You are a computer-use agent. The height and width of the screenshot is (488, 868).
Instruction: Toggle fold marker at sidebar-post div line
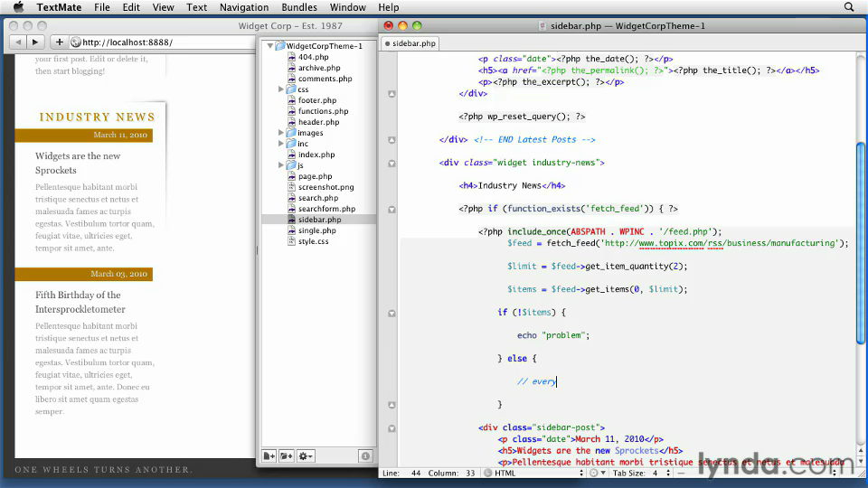[x=392, y=428]
